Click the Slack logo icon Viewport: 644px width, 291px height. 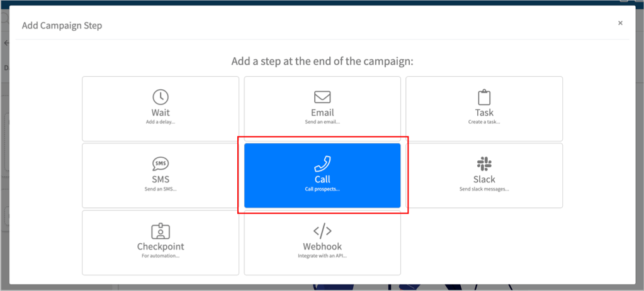click(x=484, y=164)
